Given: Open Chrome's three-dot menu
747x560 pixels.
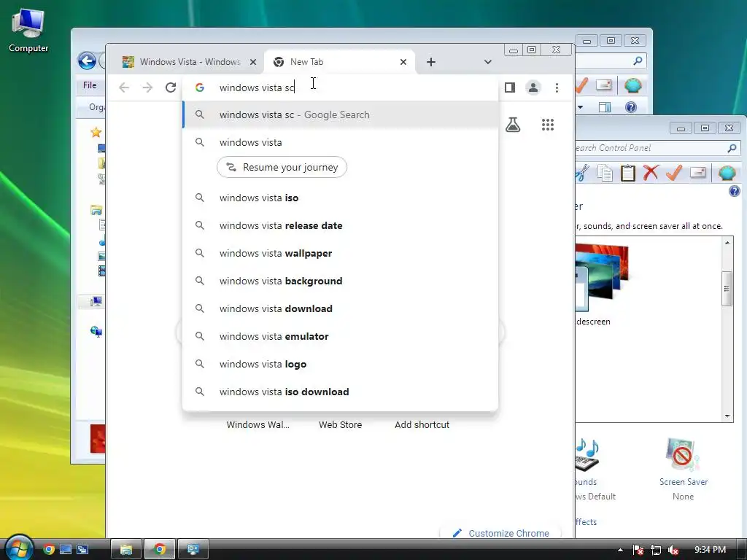Looking at the screenshot, I should [x=557, y=87].
